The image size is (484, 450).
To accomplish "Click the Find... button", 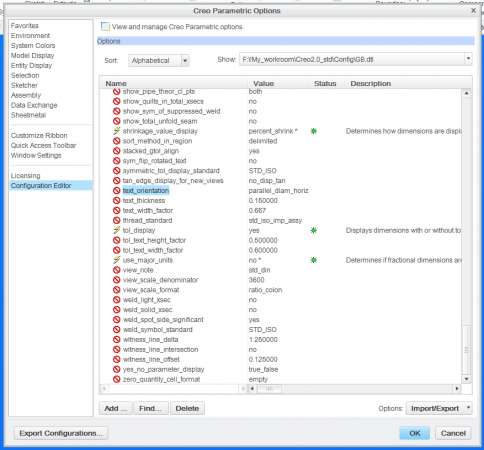I will [x=149, y=408].
